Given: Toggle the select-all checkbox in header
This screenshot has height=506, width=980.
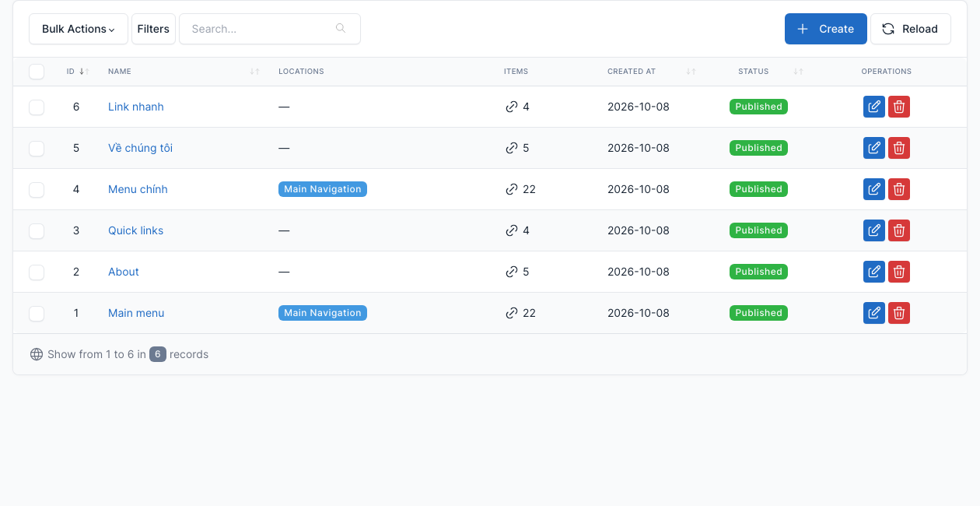Looking at the screenshot, I should point(37,72).
